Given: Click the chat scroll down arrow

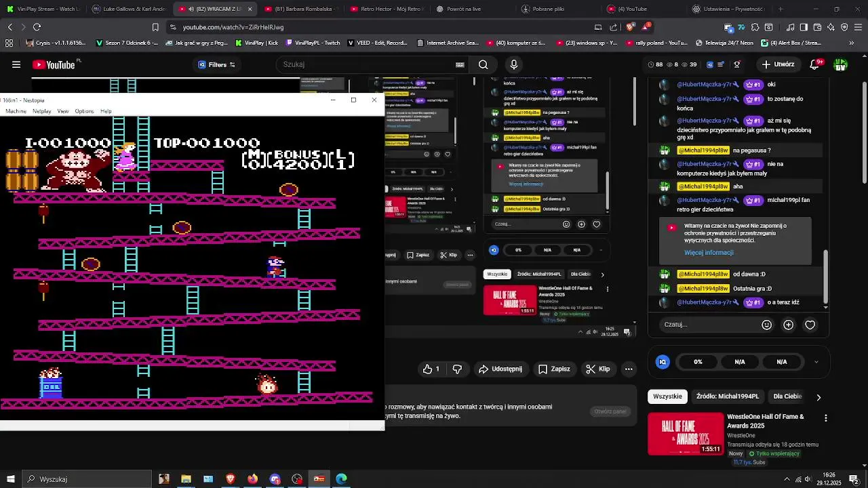Looking at the screenshot, I should tap(826, 307).
